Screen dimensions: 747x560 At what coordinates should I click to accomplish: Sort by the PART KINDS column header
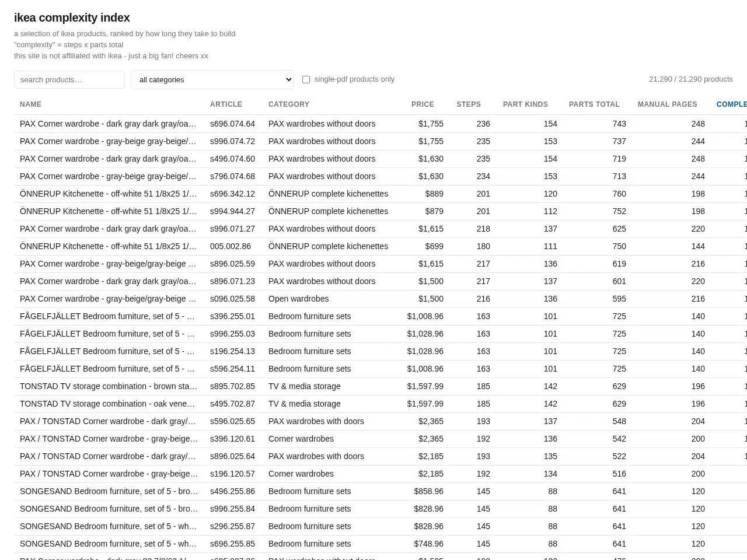[x=525, y=104]
